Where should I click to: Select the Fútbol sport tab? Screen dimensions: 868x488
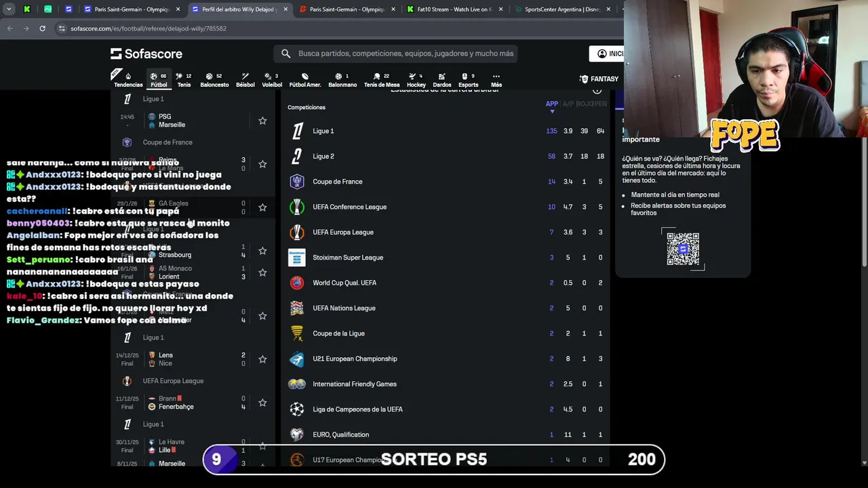[x=159, y=80]
